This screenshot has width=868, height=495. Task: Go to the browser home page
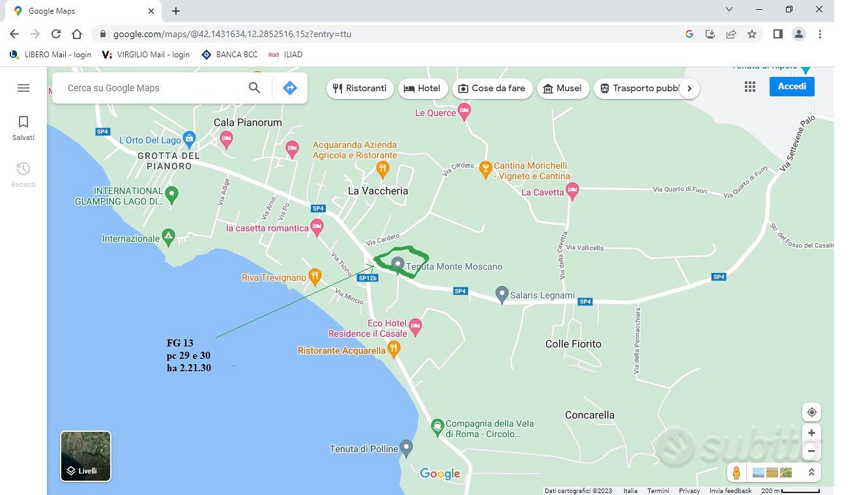pos(77,34)
